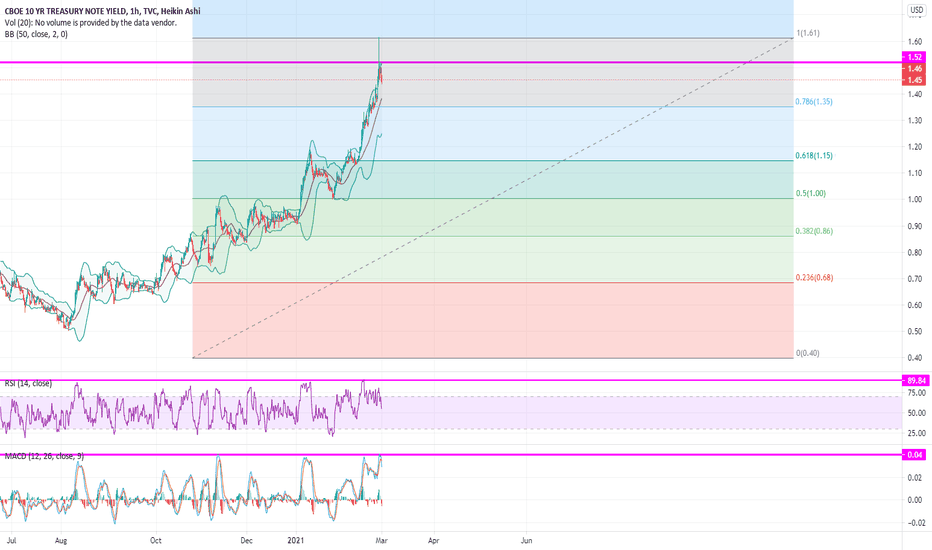Click the red 1.46 price label
Viewport: 932px width, 550px height.
tap(914, 69)
